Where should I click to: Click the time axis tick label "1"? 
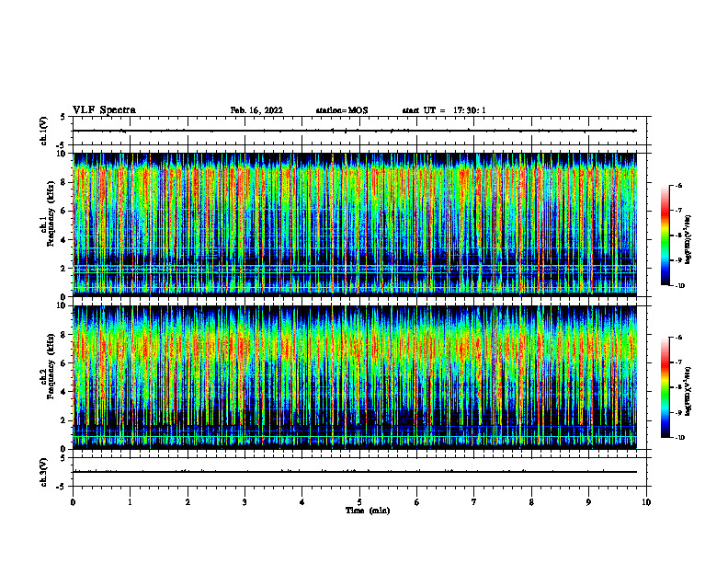point(131,502)
